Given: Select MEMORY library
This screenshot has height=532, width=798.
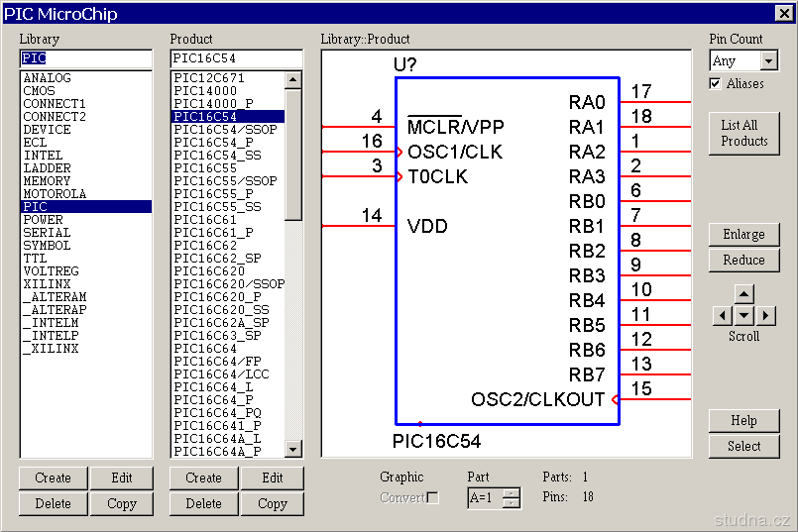Looking at the screenshot, I should click(86, 181).
